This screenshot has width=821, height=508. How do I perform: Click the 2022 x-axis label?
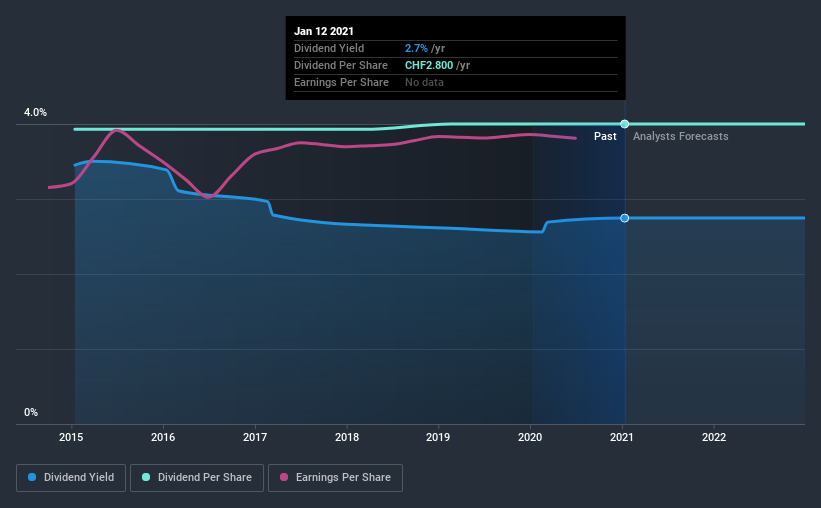pos(714,437)
